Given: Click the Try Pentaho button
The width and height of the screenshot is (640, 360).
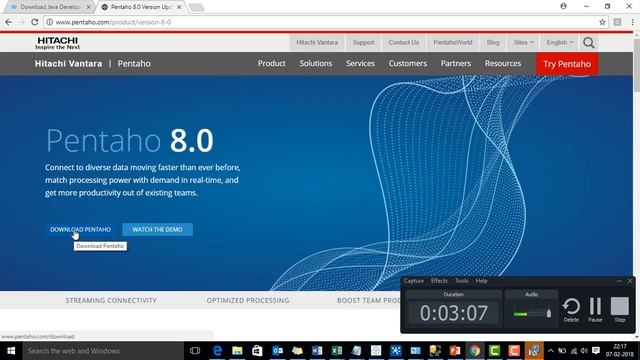Looking at the screenshot, I should click(x=567, y=64).
